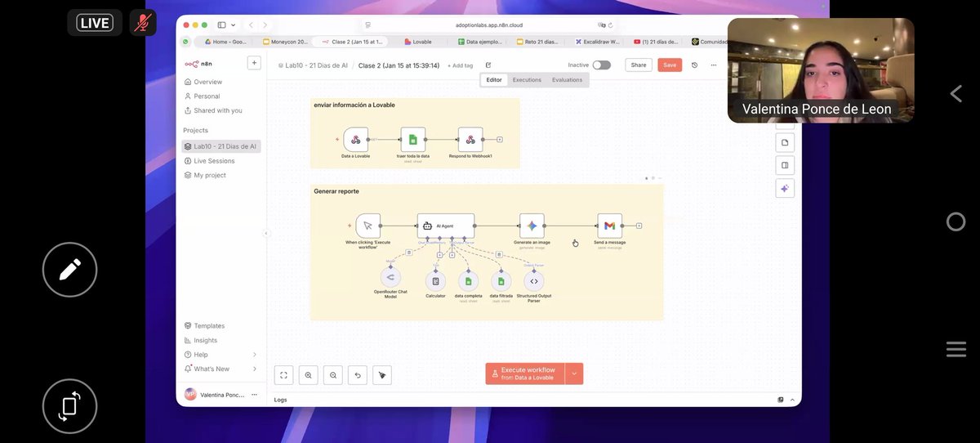Switch to the Lovable browser tab
Screen dimensions: 980x443
click(417, 41)
